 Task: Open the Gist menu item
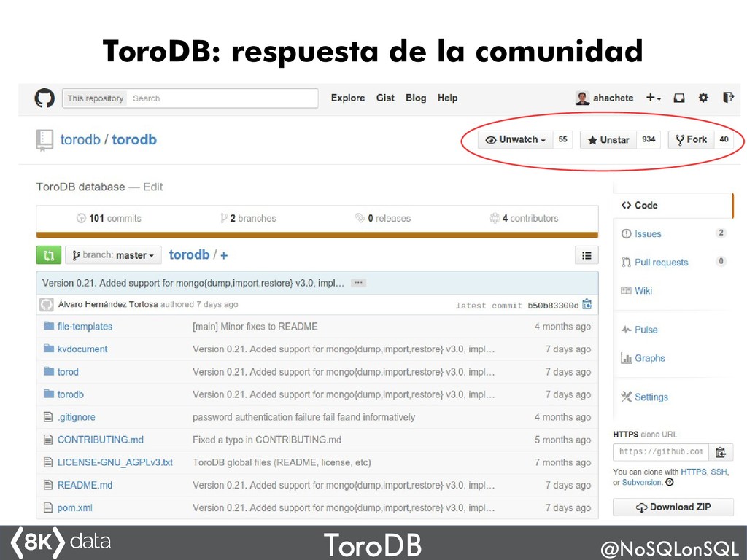click(385, 98)
